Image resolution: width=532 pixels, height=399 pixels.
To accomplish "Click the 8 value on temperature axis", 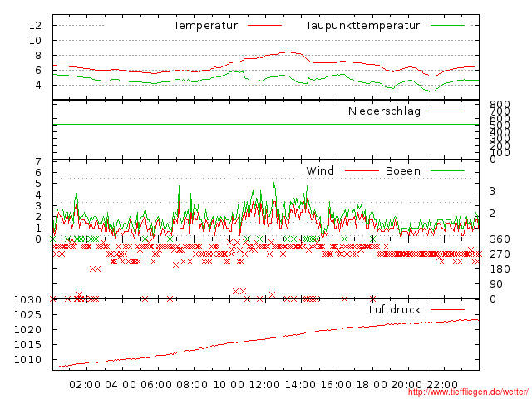I will pos(38,56).
